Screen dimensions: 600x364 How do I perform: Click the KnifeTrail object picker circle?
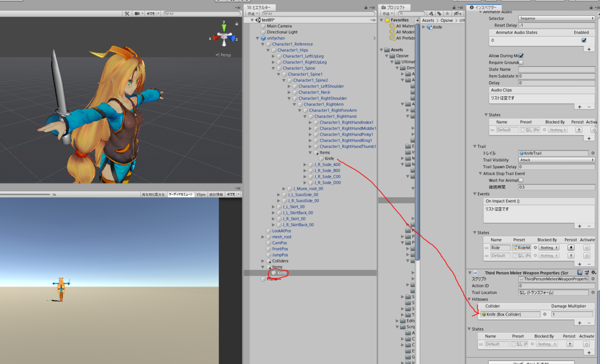pos(592,153)
